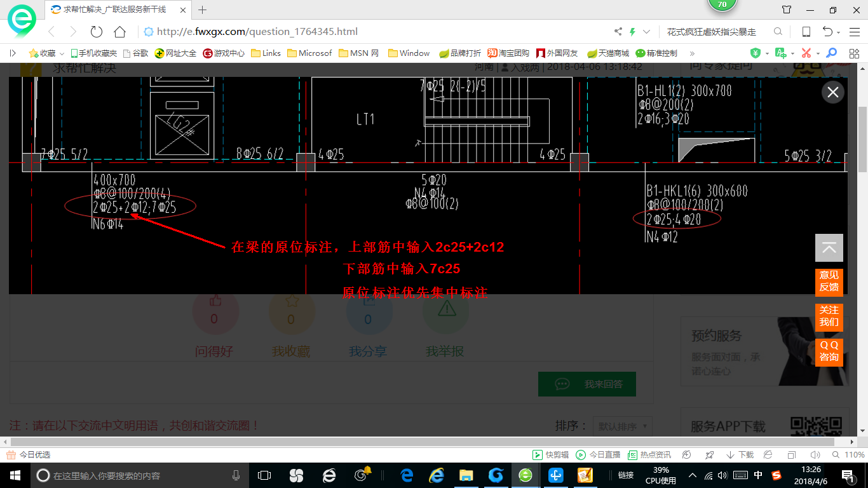Open the Windows Start menu
This screenshot has width=868, height=488.
click(x=15, y=475)
